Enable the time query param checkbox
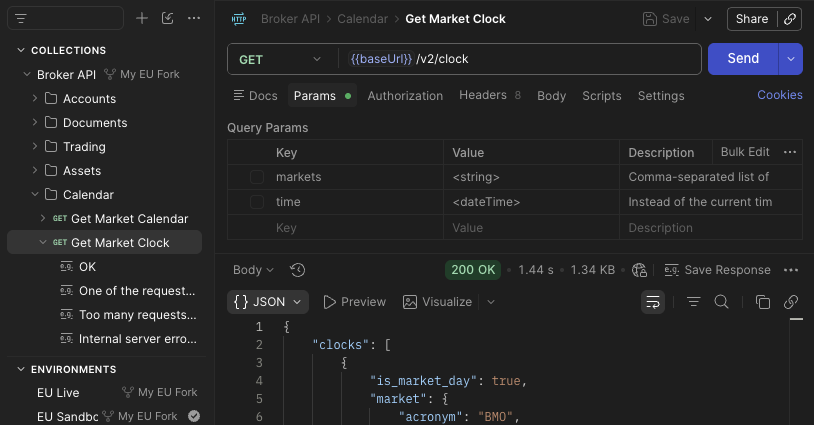Image resolution: width=814 pixels, height=425 pixels. click(x=257, y=202)
